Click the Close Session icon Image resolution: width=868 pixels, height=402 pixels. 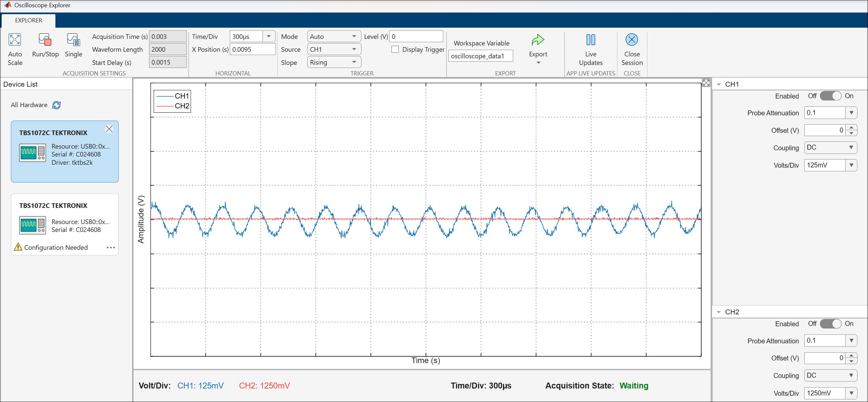click(x=632, y=40)
